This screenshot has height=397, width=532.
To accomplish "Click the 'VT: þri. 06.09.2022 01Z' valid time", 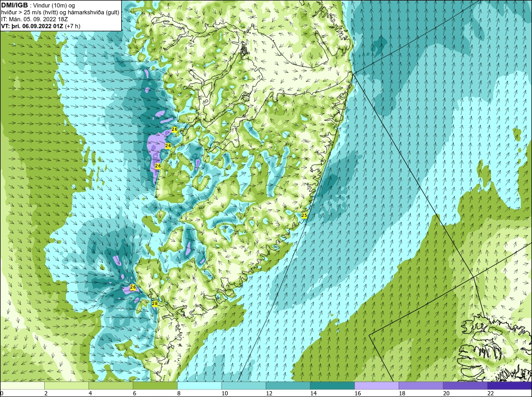I will (32, 26).
